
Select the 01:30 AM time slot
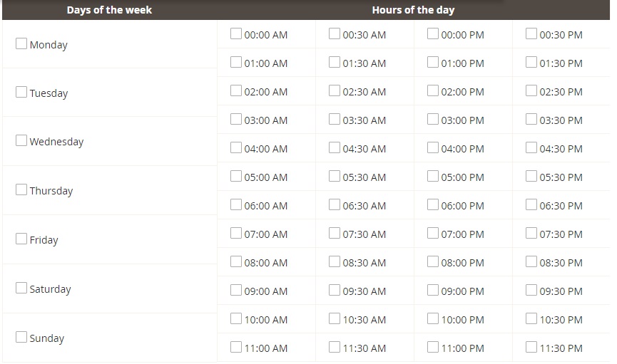point(335,62)
